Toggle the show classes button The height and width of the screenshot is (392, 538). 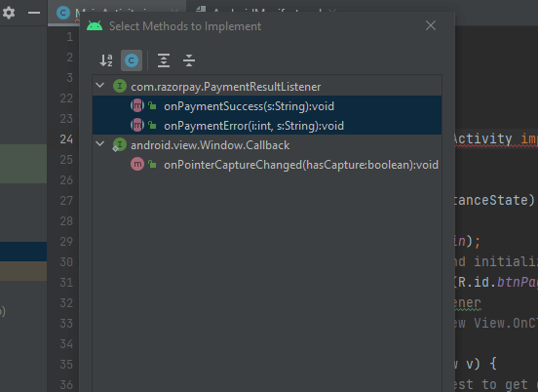(x=132, y=60)
